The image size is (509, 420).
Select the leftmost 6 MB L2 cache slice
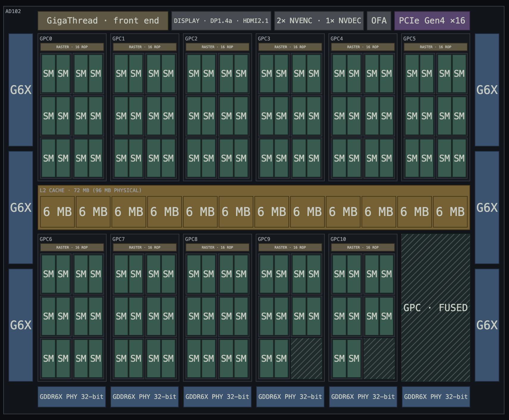pyautogui.click(x=57, y=212)
